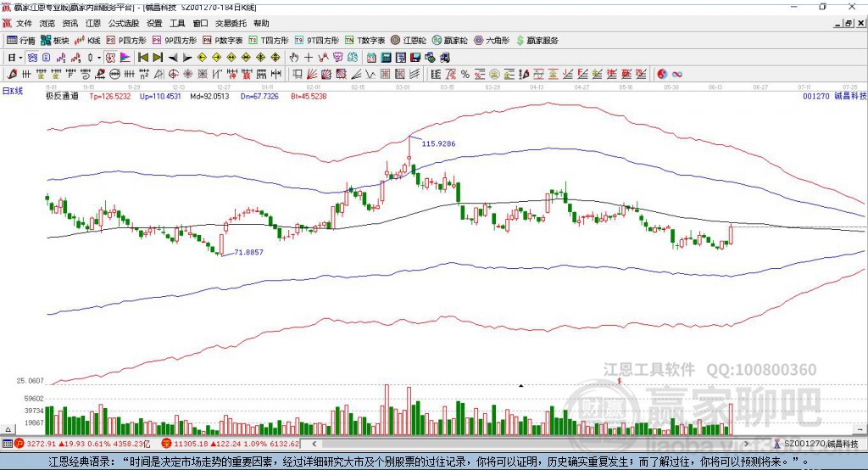Open the T数字表 time number table
Image resolution: width=868 pixels, height=470 pixels.
point(364,41)
